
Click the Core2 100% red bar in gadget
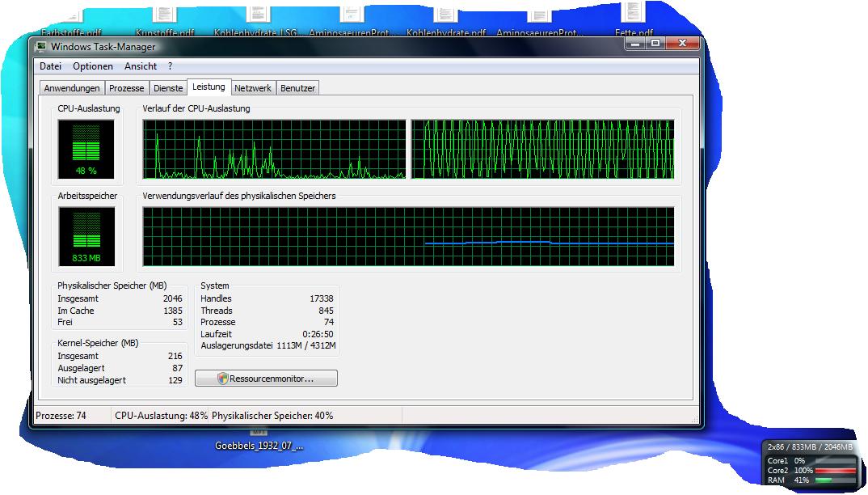tap(835, 471)
